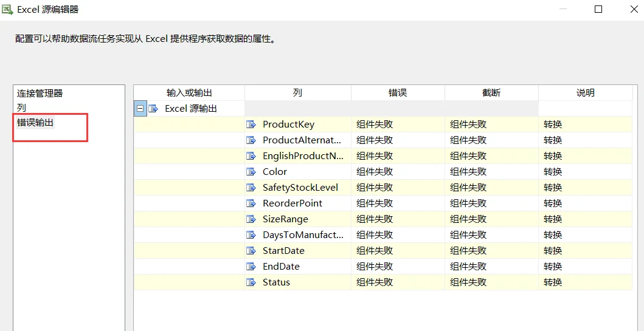Select the 错误输出 page
Viewport: 644px width, 331px height.
click(35, 123)
